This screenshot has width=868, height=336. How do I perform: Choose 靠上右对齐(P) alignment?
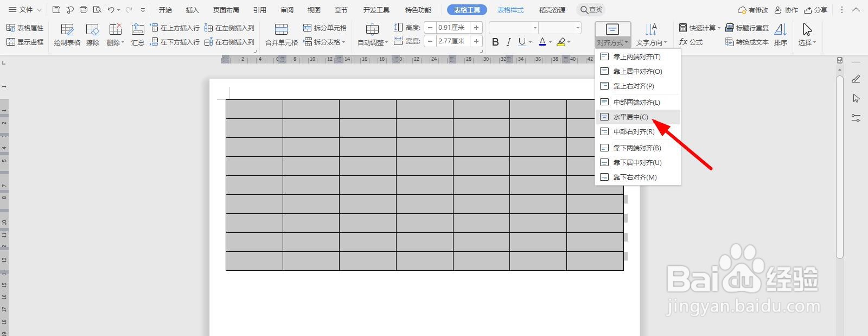(637, 86)
